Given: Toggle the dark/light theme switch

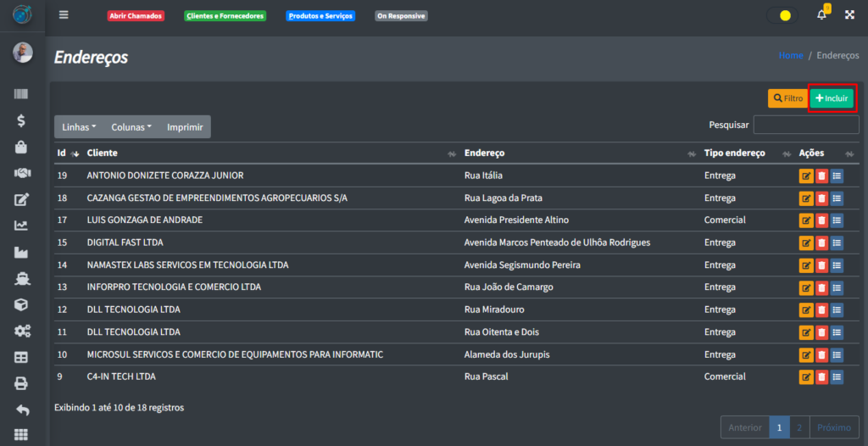Looking at the screenshot, I should click(782, 15).
